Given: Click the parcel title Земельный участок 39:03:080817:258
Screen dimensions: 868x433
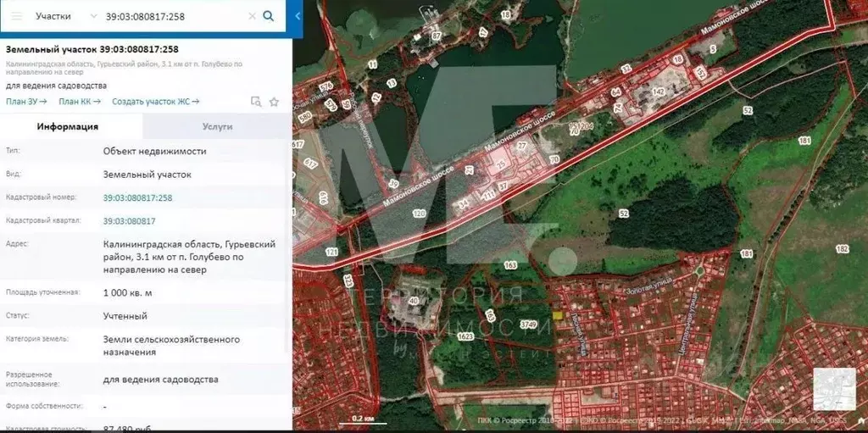Looking at the screenshot, I should [x=92, y=49].
